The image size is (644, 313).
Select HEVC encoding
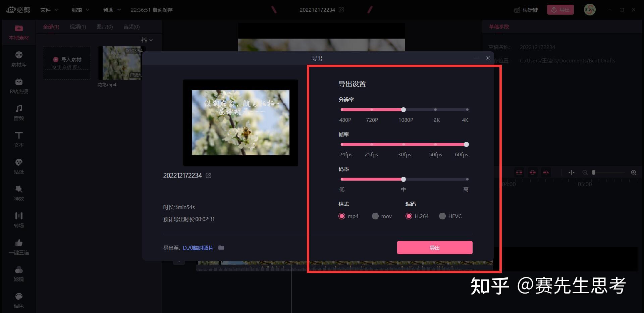click(x=450, y=216)
